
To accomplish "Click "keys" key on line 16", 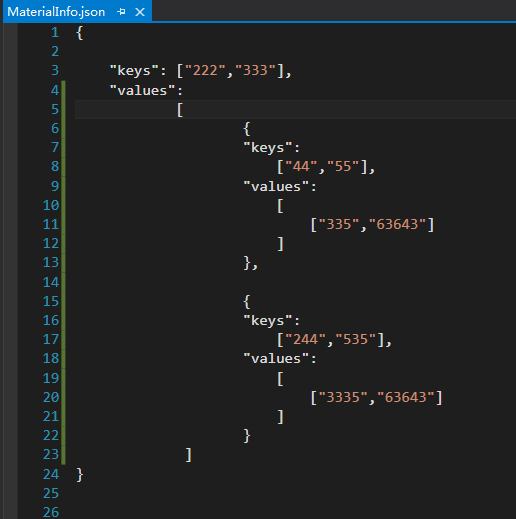I will pyautogui.click(x=268, y=321).
